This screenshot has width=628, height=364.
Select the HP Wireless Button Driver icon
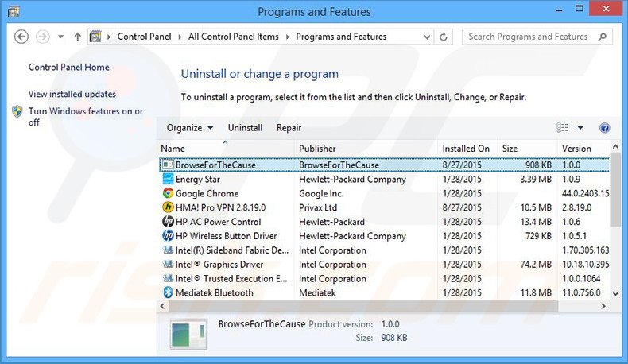168,235
